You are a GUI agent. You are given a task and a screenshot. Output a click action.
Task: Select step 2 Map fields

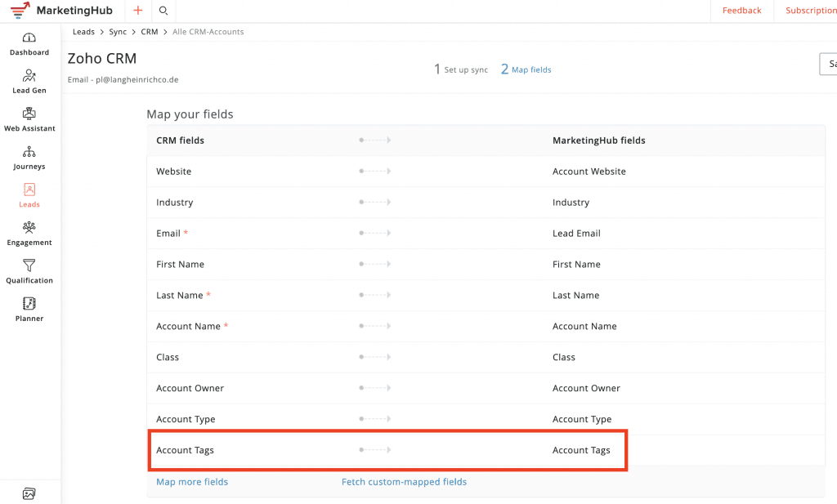pos(526,69)
